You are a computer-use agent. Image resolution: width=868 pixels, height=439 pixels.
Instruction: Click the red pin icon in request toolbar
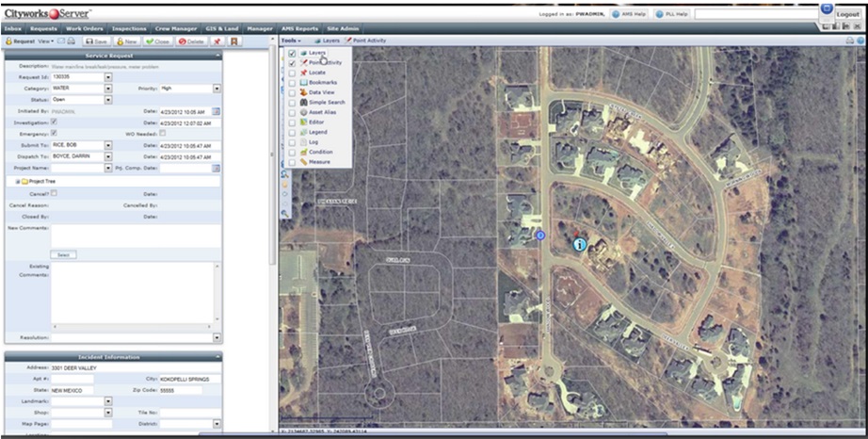[217, 41]
